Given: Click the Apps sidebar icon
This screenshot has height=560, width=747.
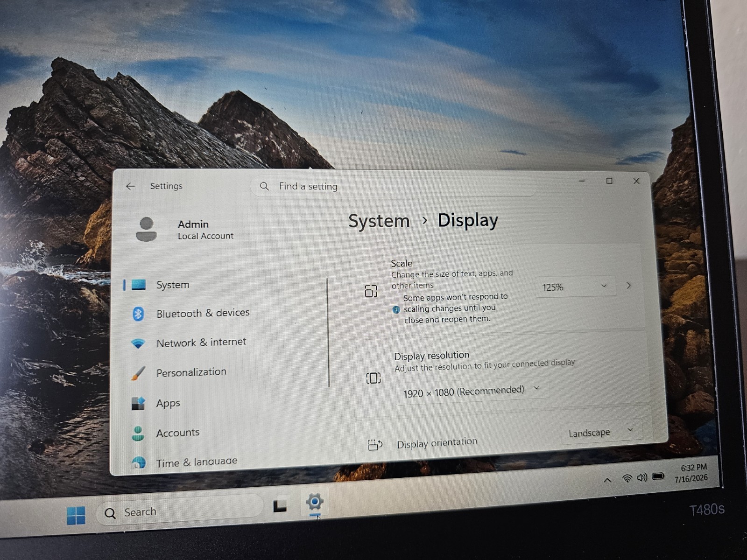Looking at the screenshot, I should [x=138, y=404].
